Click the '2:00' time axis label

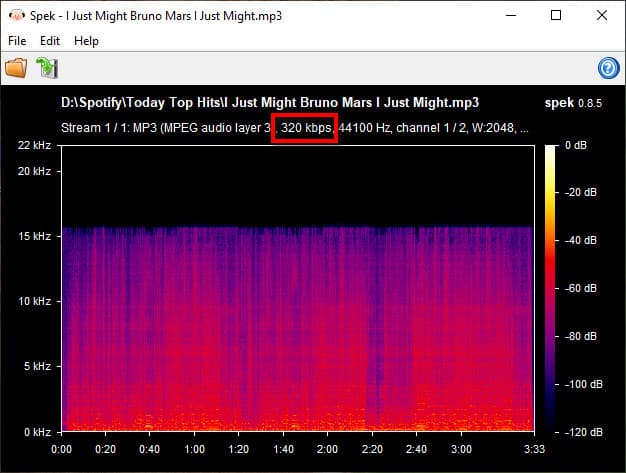coord(327,449)
